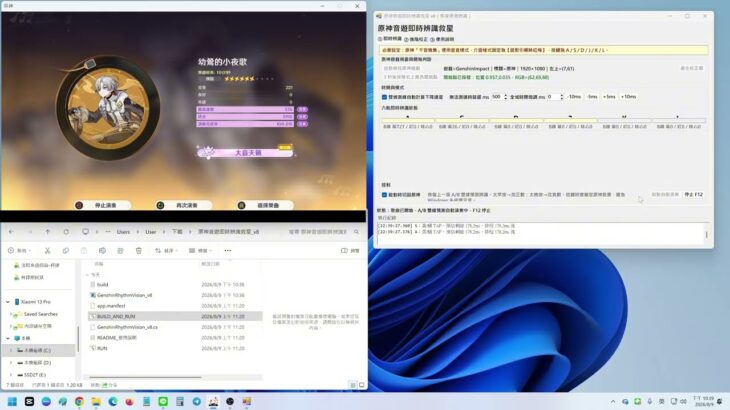The height and width of the screenshot is (410, 730).
Task: Open Google Chrome from the taskbar
Action: pos(79,401)
